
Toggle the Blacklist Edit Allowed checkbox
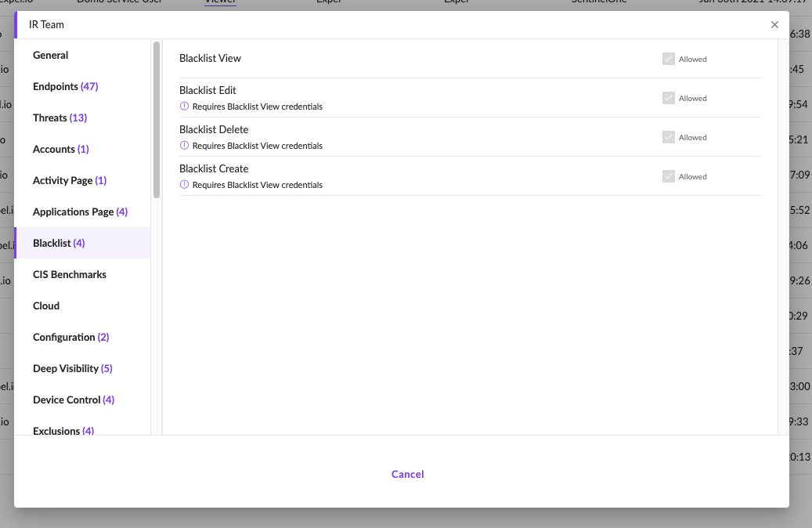click(669, 98)
